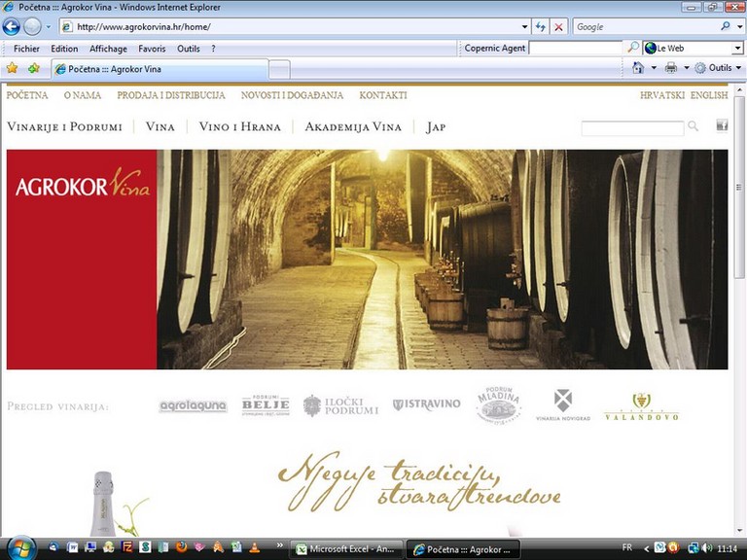
Task: Click the Favorites star icon
Action: click(12, 68)
